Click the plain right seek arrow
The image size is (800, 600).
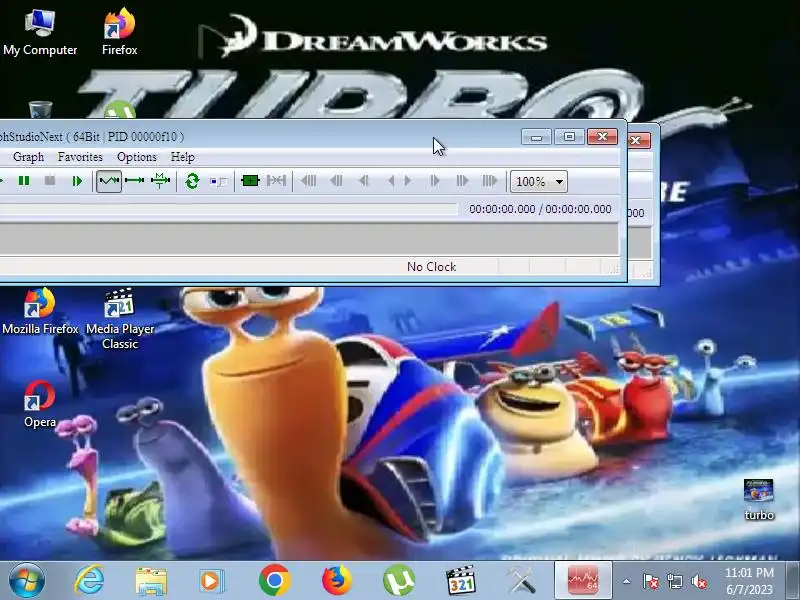(x=408, y=181)
